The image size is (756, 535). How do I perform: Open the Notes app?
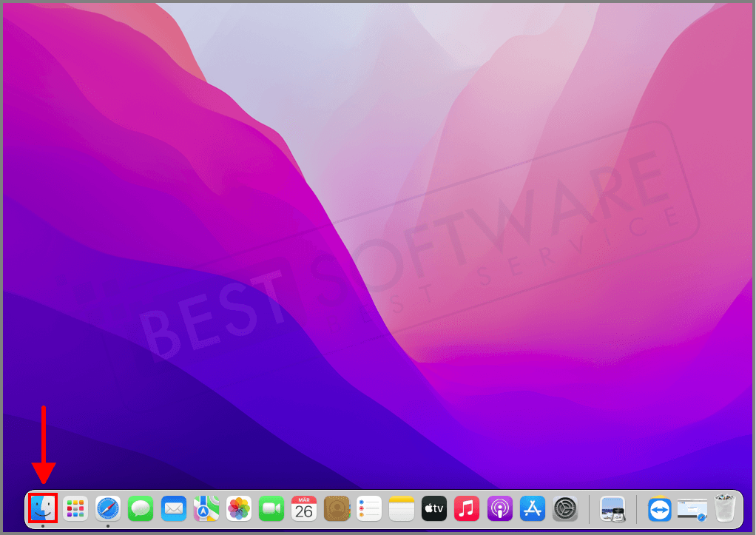click(x=401, y=508)
